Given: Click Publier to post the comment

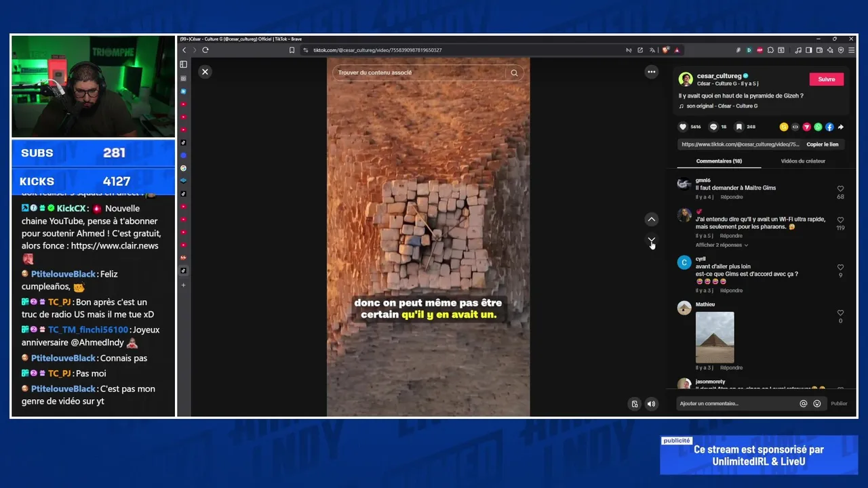Looking at the screenshot, I should [839, 403].
